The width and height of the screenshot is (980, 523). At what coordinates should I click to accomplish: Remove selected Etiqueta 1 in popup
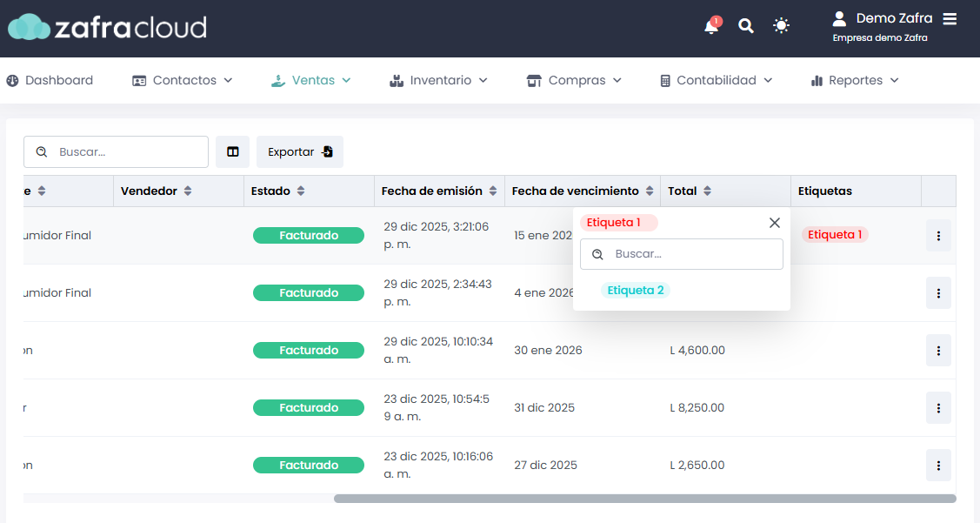(618, 223)
